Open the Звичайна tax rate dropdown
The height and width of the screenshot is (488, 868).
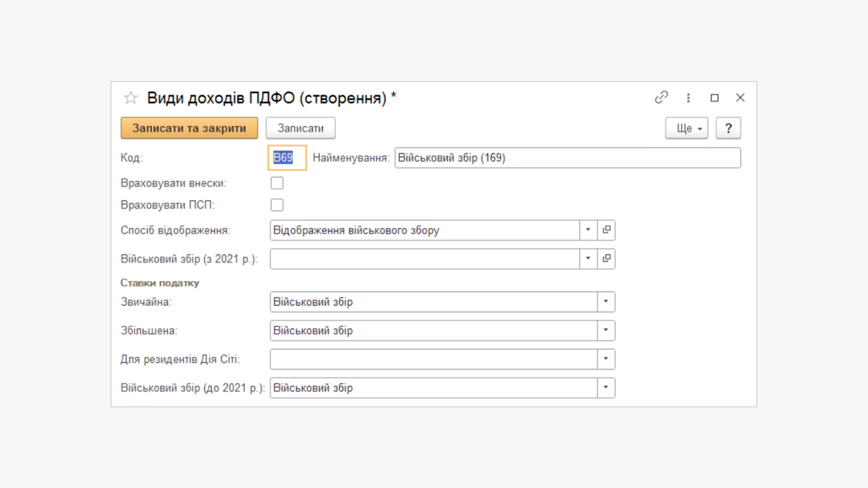[606, 302]
